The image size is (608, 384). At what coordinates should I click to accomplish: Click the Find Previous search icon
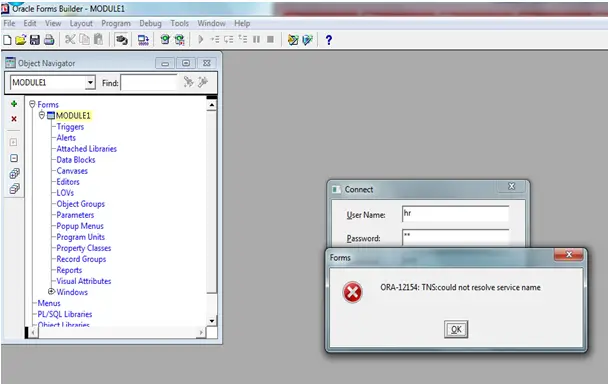(x=203, y=81)
